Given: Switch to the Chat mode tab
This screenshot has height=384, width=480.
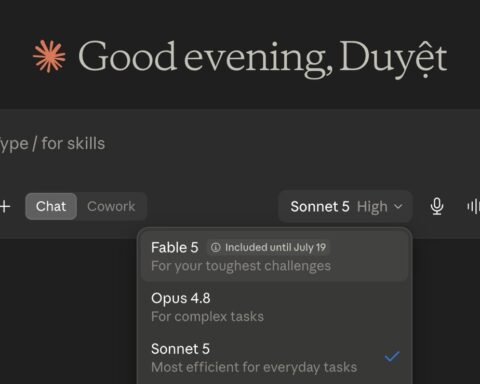Looking at the screenshot, I should click(x=51, y=206).
